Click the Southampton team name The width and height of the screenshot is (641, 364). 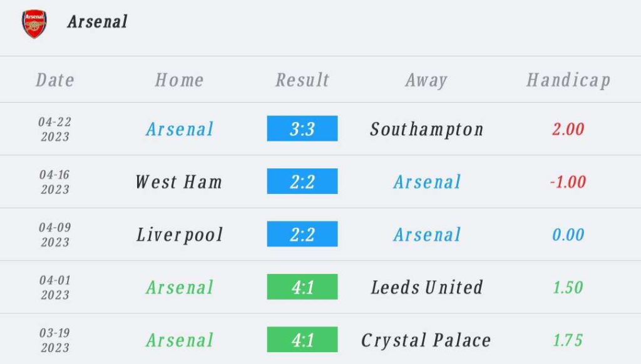pos(426,129)
